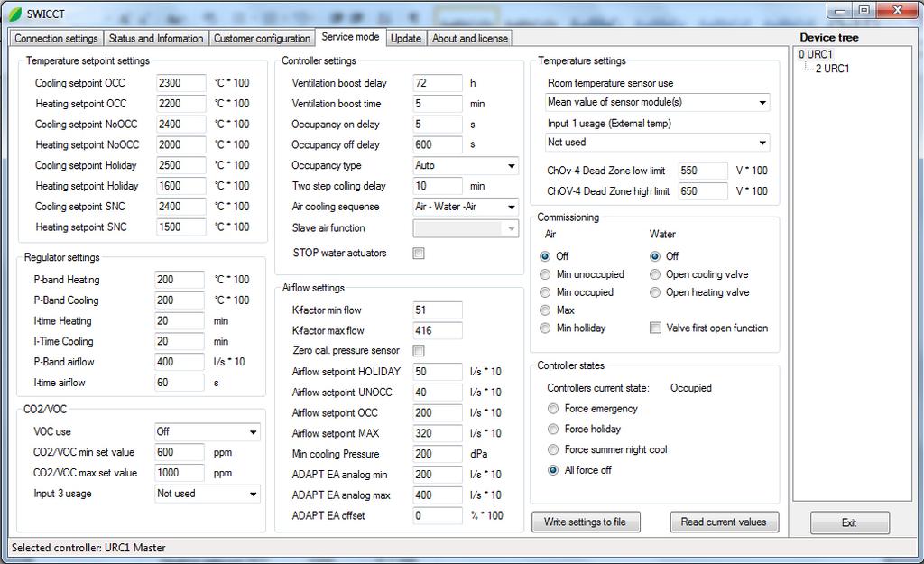This screenshot has height=564, width=924.
Task: Choose Air Min holliday option
Action: (x=545, y=328)
